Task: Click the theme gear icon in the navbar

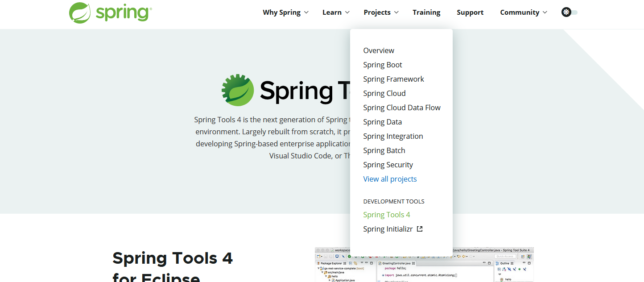Action: coord(566,12)
